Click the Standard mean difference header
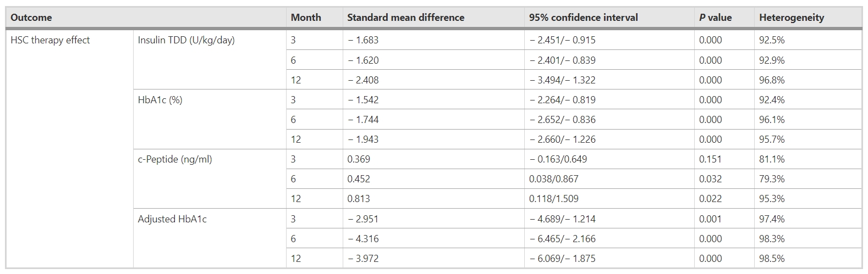Viewport: 868px width, 274px height. coord(405,18)
